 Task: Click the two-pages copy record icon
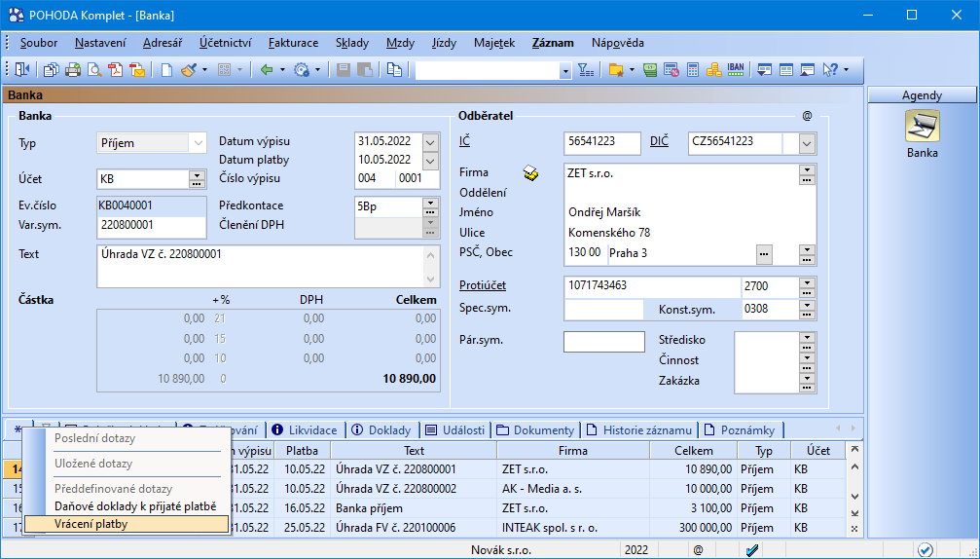394,70
